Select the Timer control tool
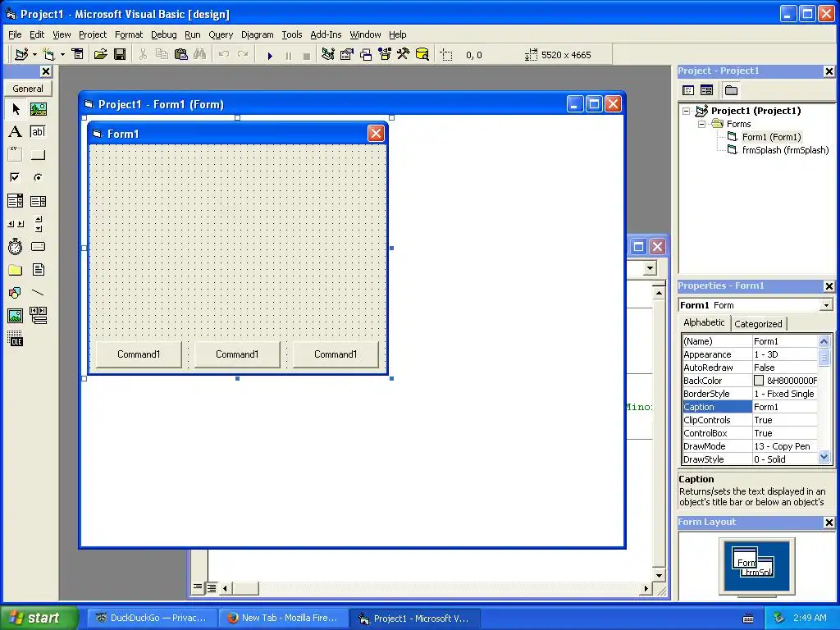Screen dimensions: 840x630 point(16,247)
